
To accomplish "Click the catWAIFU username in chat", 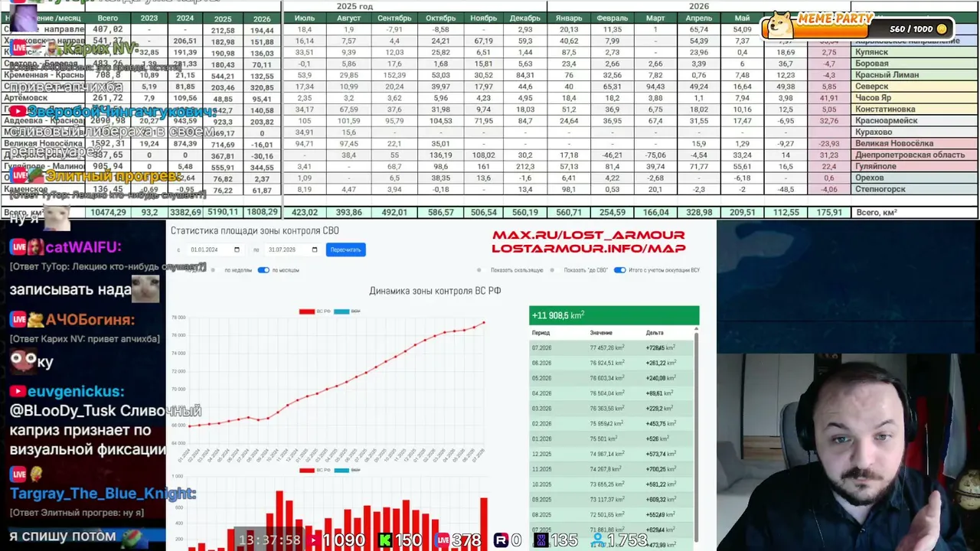I will (x=83, y=247).
